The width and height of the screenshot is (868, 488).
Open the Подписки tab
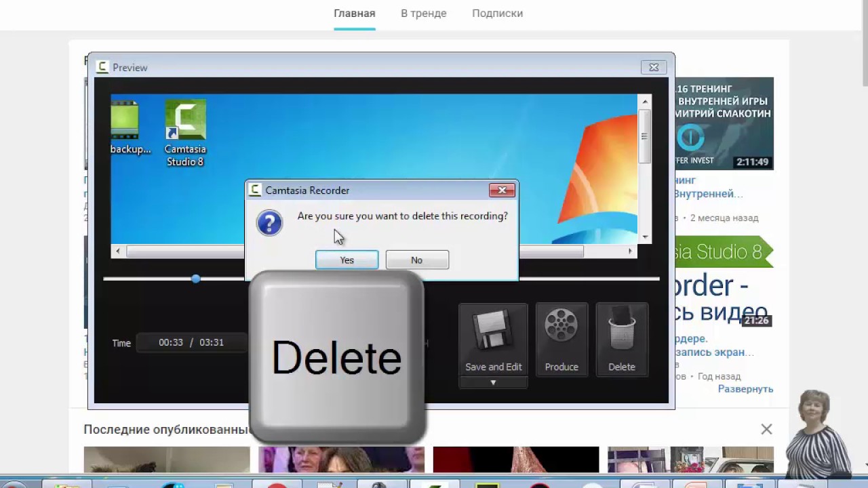tap(498, 14)
